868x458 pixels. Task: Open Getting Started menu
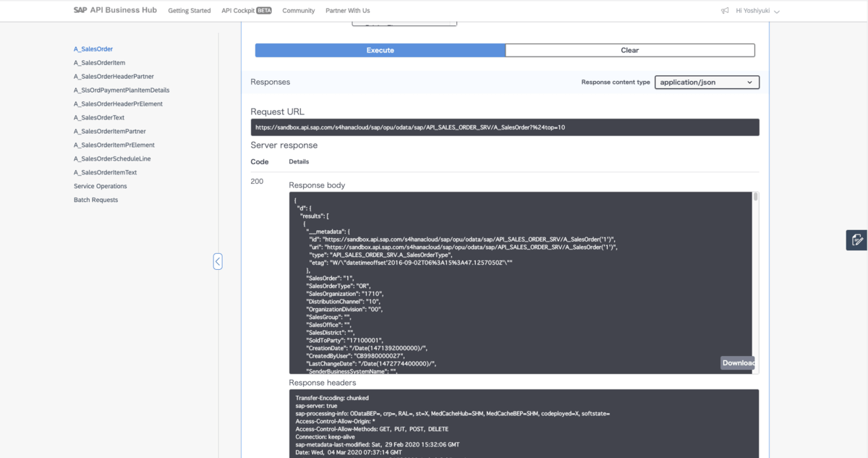[x=190, y=11]
